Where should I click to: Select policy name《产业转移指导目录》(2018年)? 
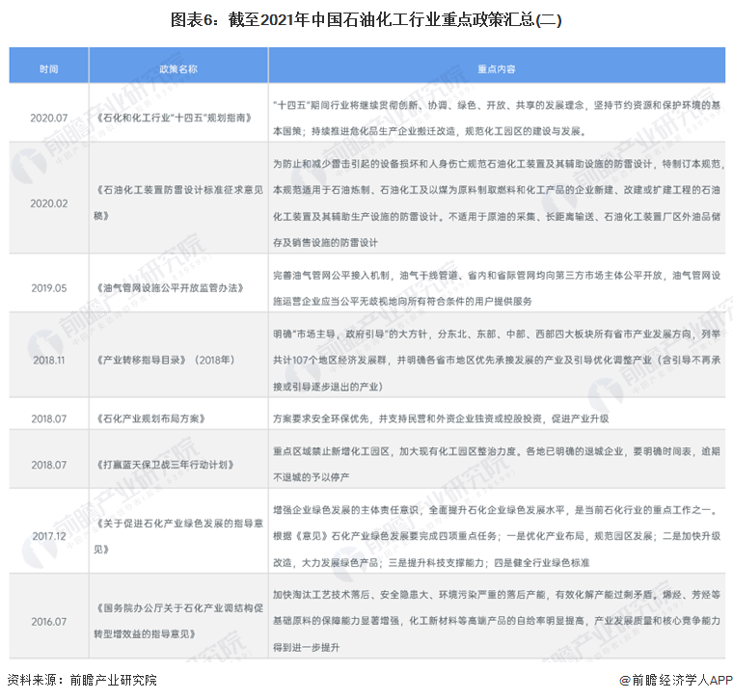tap(165, 360)
